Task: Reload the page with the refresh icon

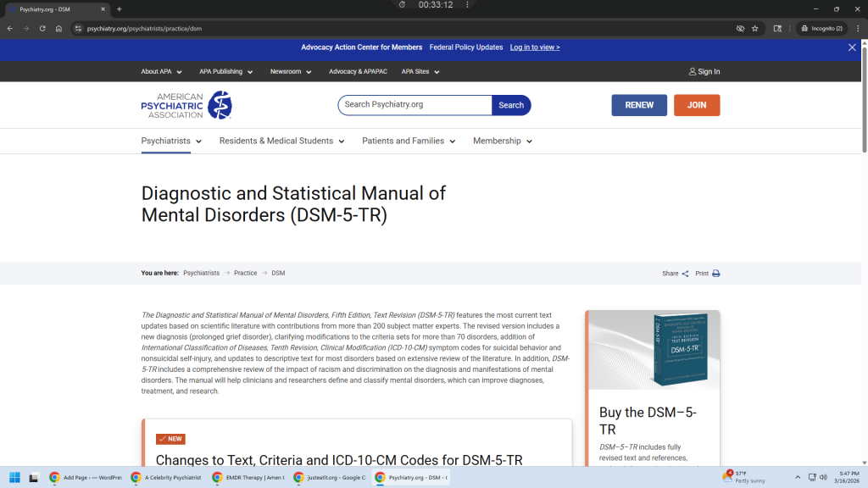Action: 42,28
